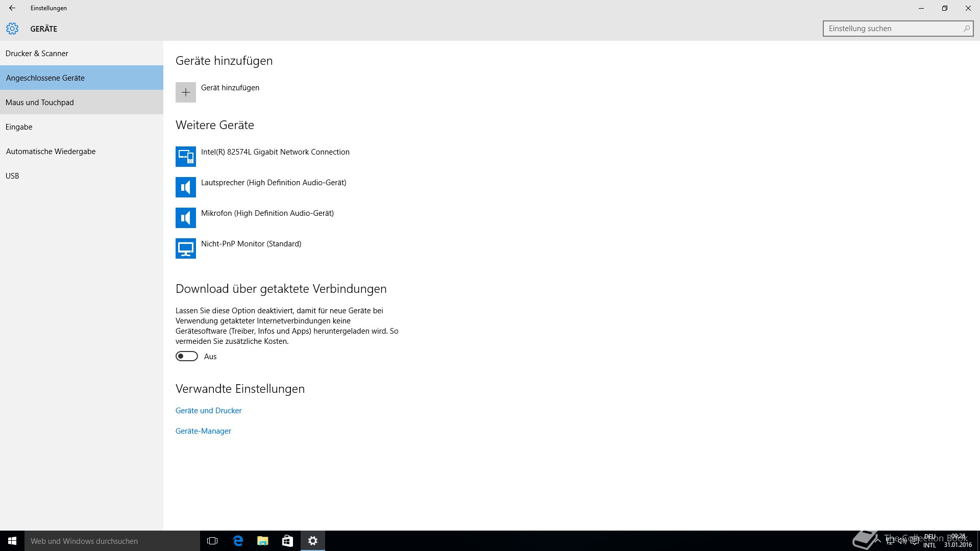Switch to the USB settings page
This screenshot has width=980, height=551.
(82, 176)
